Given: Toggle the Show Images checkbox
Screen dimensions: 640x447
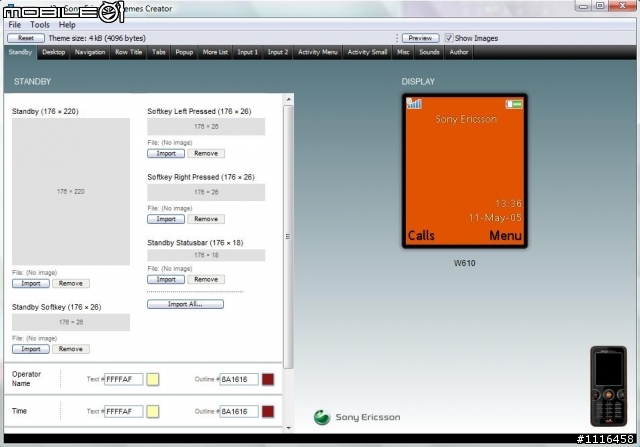Looking at the screenshot, I should pos(449,38).
